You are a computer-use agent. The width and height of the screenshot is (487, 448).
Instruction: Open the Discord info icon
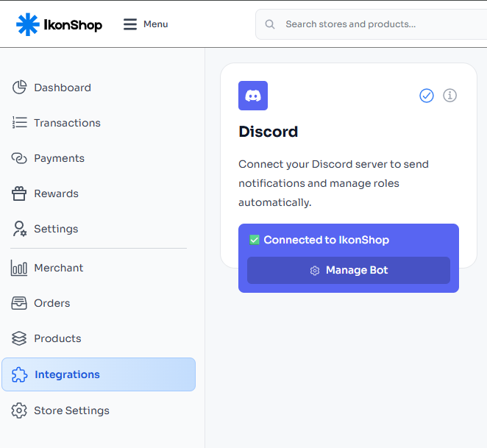pos(449,95)
